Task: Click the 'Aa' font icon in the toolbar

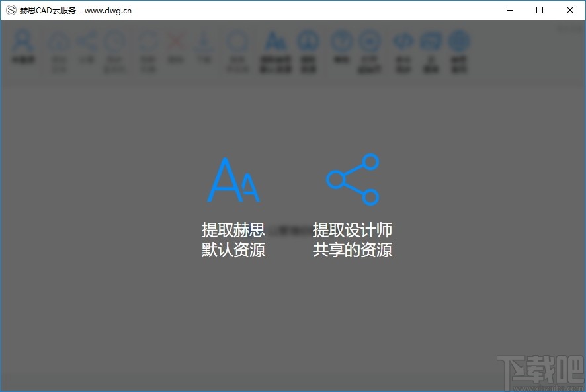Action: pyautogui.click(x=274, y=41)
